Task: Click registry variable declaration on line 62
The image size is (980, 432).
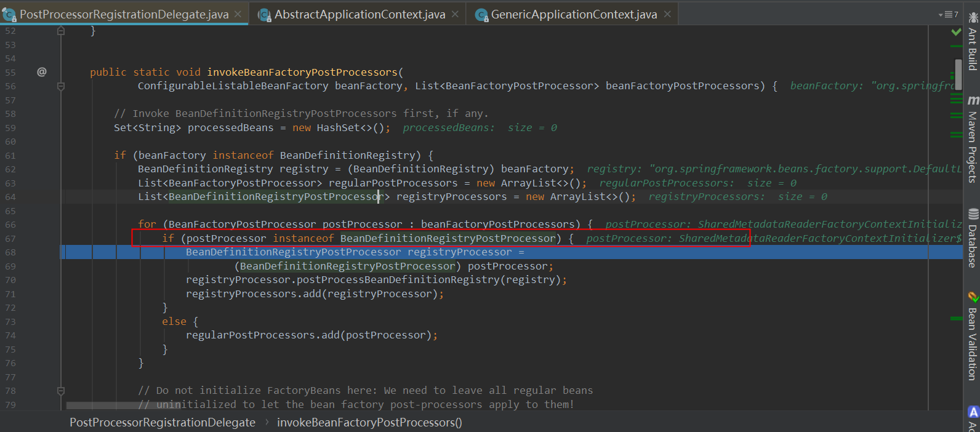Action: click(x=304, y=169)
